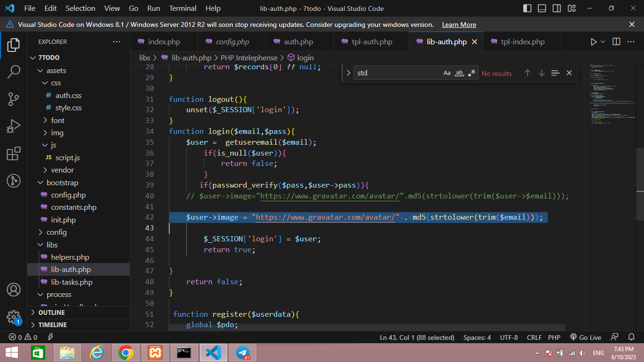Collapse the assets folder
This screenshot has width=644, height=362.
(x=78, y=71)
